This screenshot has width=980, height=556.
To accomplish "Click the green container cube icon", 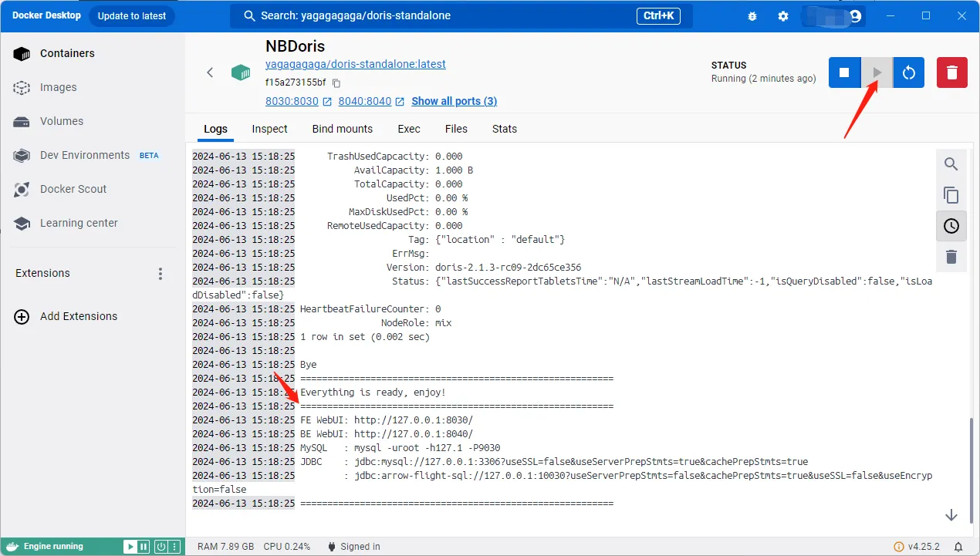I will [241, 72].
